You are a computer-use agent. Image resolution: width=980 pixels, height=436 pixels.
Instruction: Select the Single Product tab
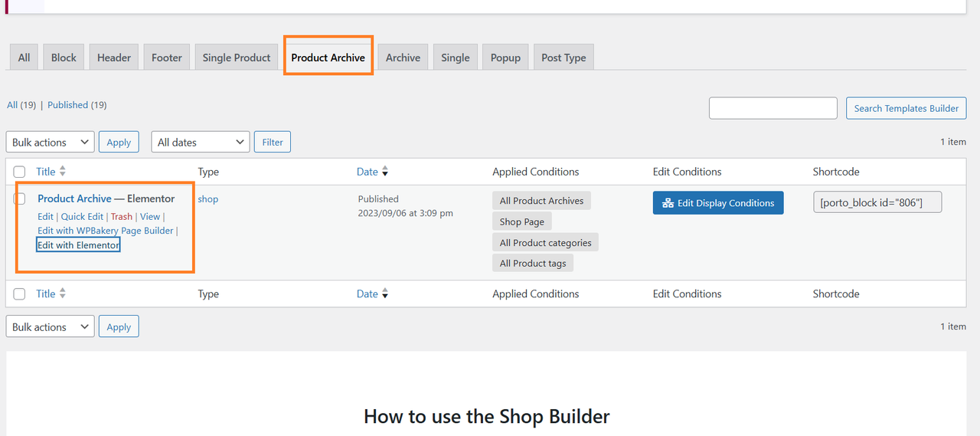(237, 57)
